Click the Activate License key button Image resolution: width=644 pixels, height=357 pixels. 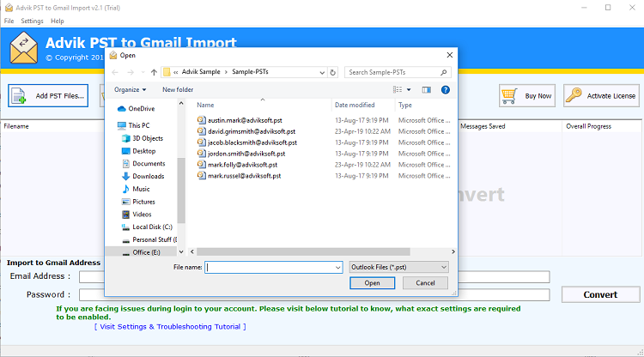[x=601, y=95]
